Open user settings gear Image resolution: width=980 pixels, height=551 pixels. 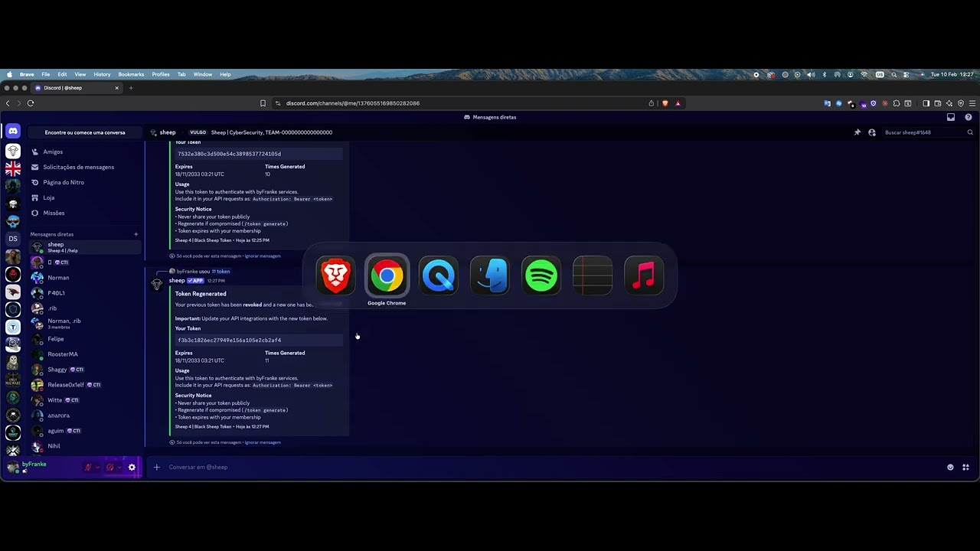[132, 467]
